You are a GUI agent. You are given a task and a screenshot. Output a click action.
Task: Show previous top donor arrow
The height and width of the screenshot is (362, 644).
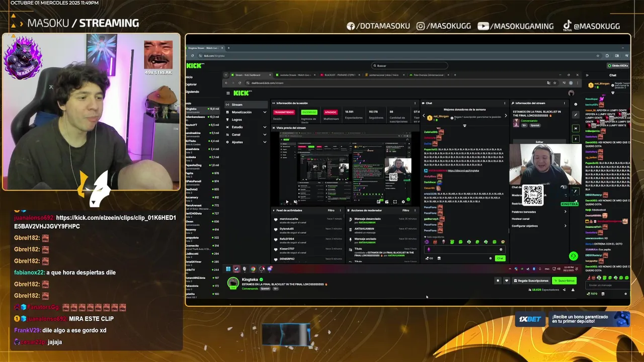tap(424, 116)
